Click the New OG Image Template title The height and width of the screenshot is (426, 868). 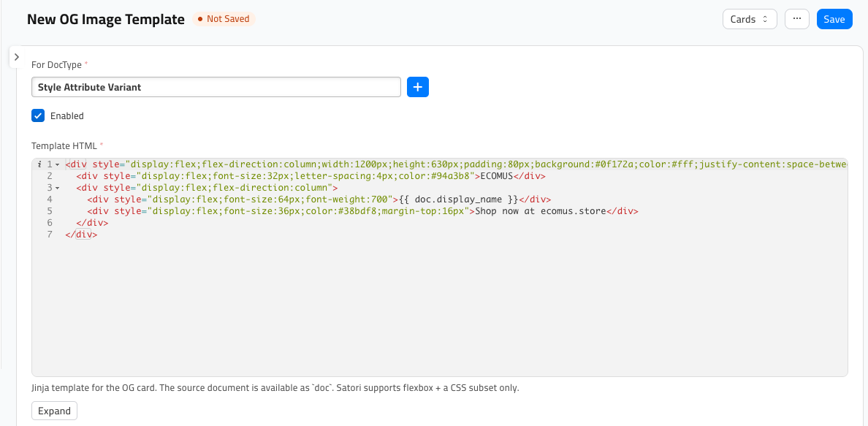[106, 20]
